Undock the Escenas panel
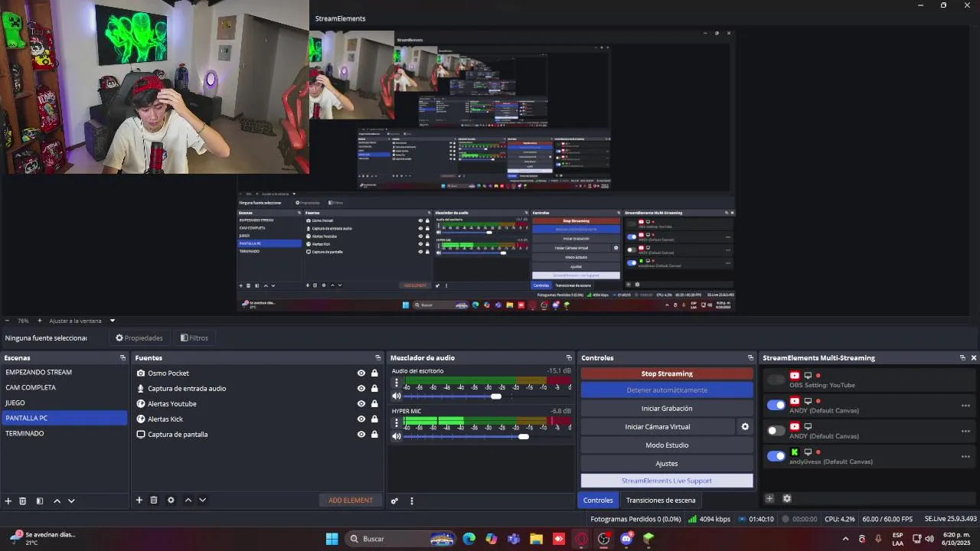The image size is (980, 551). pyautogui.click(x=122, y=357)
